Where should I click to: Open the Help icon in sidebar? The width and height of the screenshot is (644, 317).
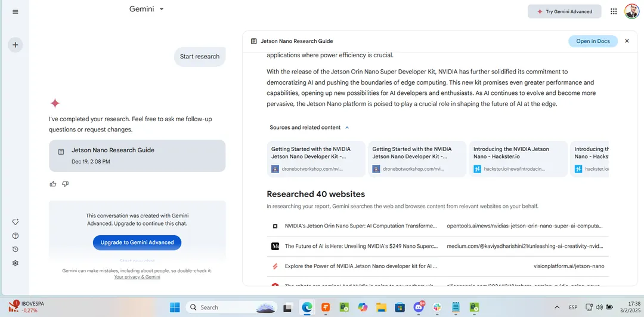click(x=15, y=236)
